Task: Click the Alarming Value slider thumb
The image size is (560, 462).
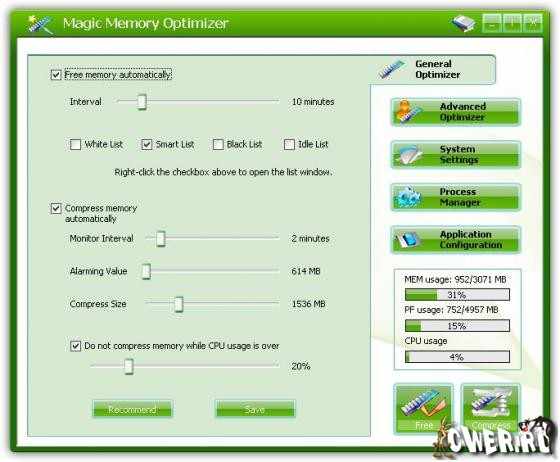Action: pos(146,271)
